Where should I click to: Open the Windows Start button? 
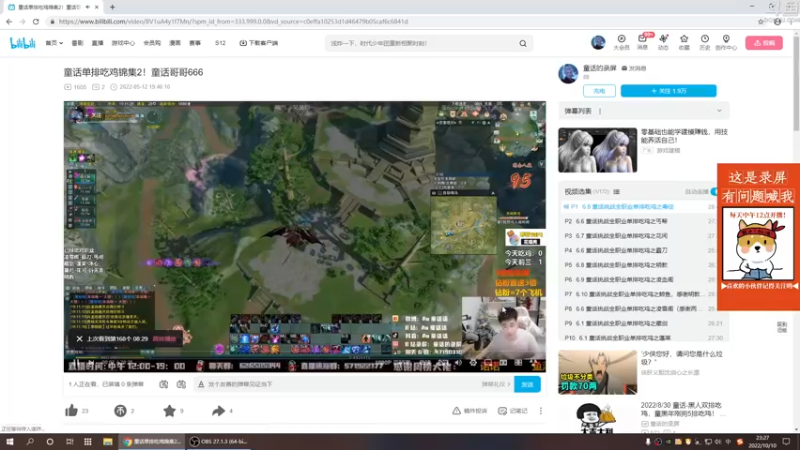point(10,442)
